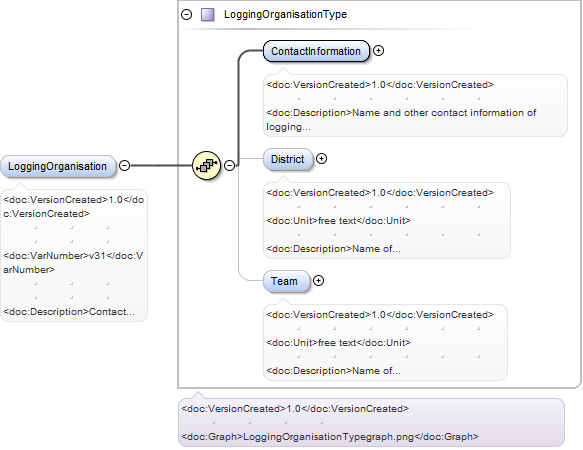Click District VersionCreated annotation
Screen dimensions: 583x450
[380, 193]
